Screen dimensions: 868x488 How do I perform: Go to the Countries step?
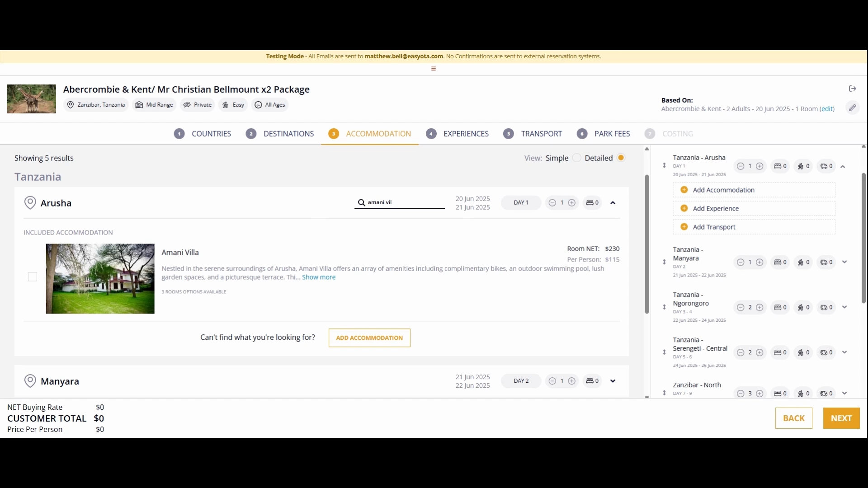(203, 134)
